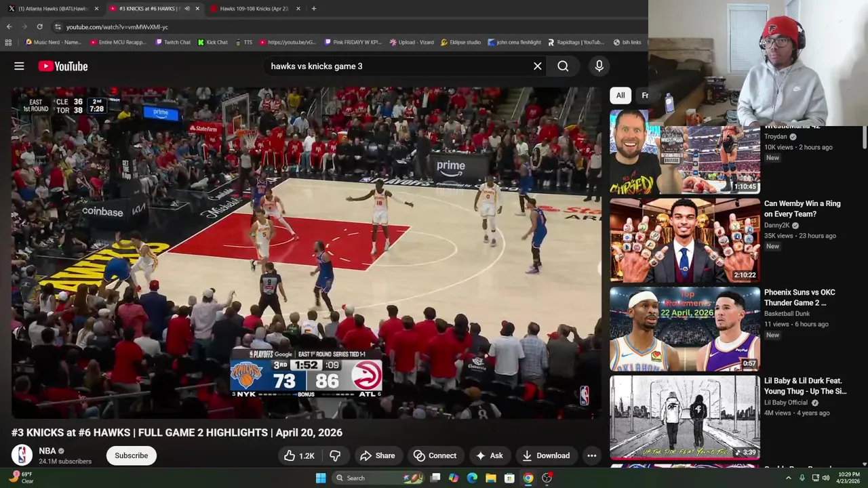The image size is (868, 488).
Task: Open the Ask AI button
Action: [489, 455]
